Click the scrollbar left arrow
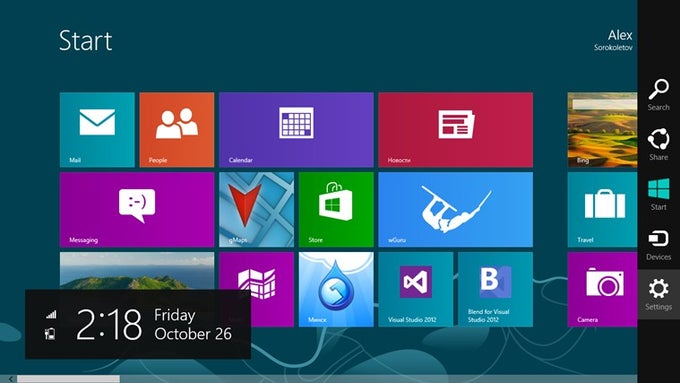Image resolution: width=680 pixels, height=383 pixels. click(x=10, y=379)
